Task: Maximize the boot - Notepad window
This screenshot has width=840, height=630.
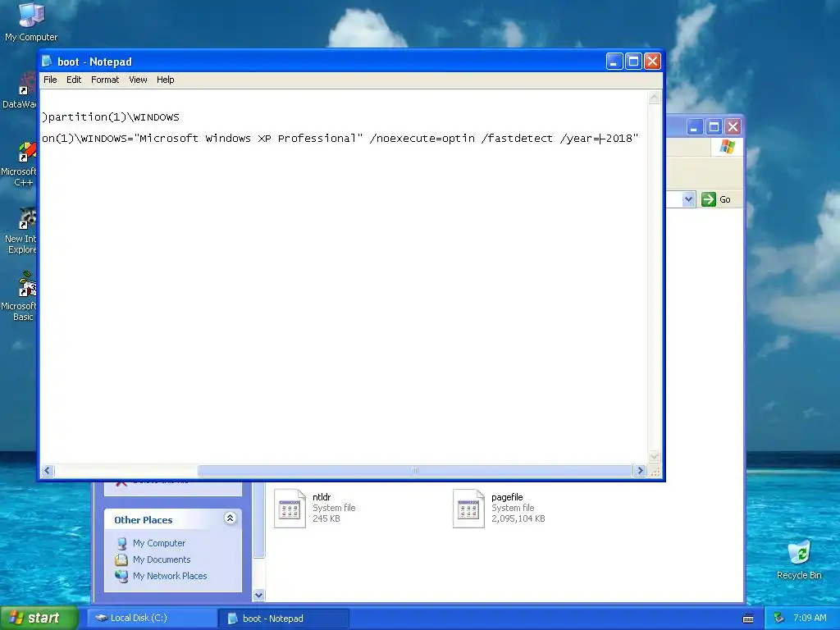Action: click(x=633, y=62)
